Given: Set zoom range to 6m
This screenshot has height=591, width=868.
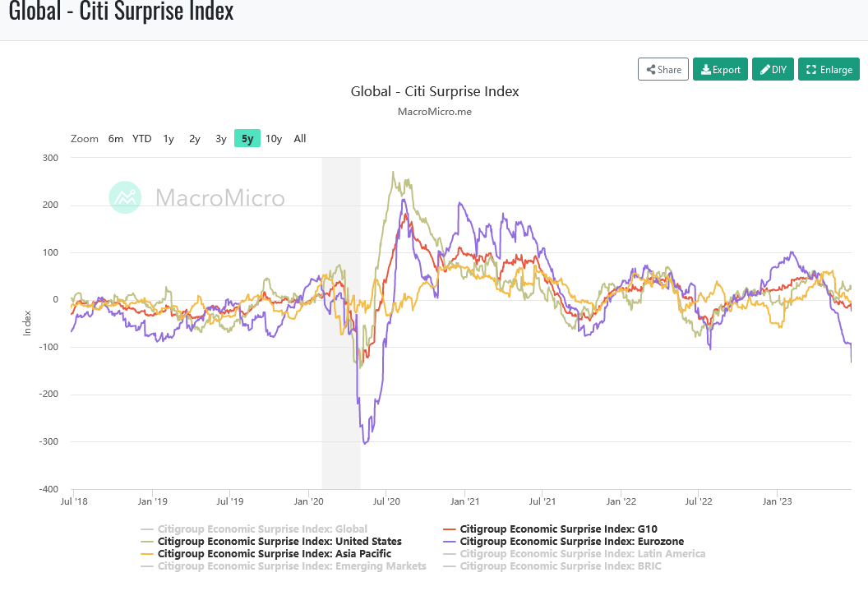Looking at the screenshot, I should tap(116, 139).
